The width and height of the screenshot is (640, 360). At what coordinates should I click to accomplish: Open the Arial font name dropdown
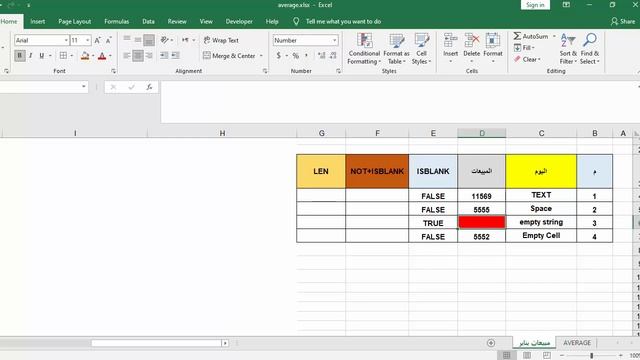pos(66,40)
